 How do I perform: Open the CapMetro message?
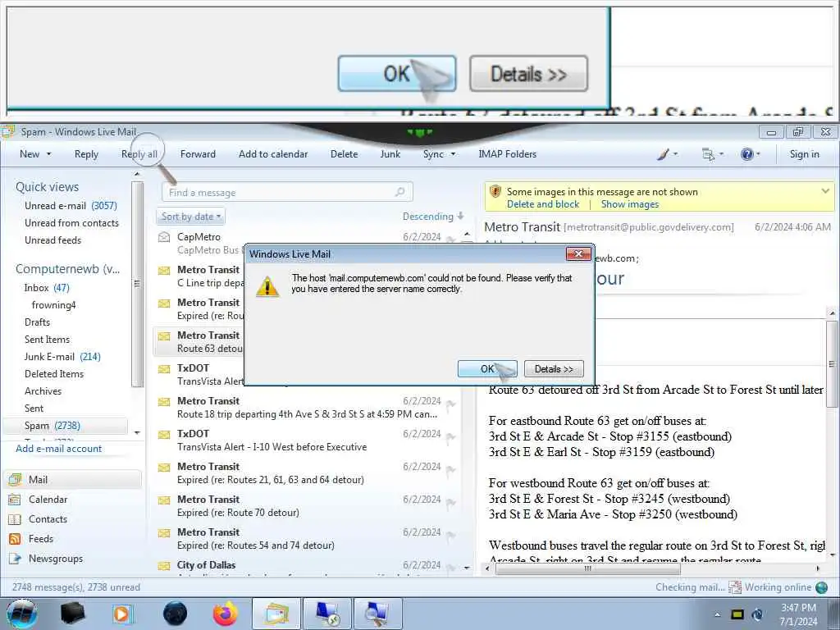[x=199, y=243]
